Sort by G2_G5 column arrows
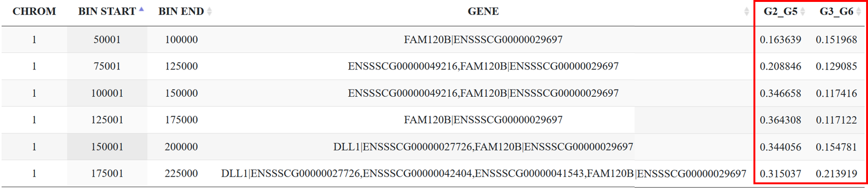868x190 pixels. tap(802, 11)
